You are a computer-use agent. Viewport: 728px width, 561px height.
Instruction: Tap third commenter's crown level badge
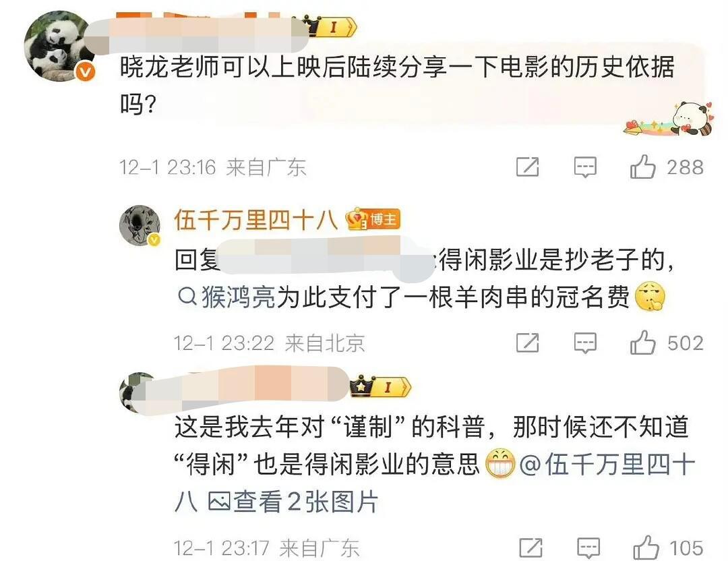(x=381, y=386)
